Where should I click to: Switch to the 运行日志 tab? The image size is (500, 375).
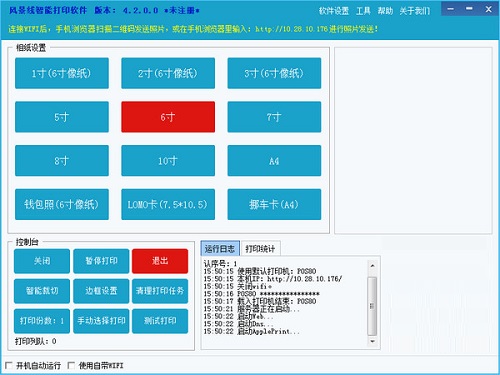pos(220,249)
